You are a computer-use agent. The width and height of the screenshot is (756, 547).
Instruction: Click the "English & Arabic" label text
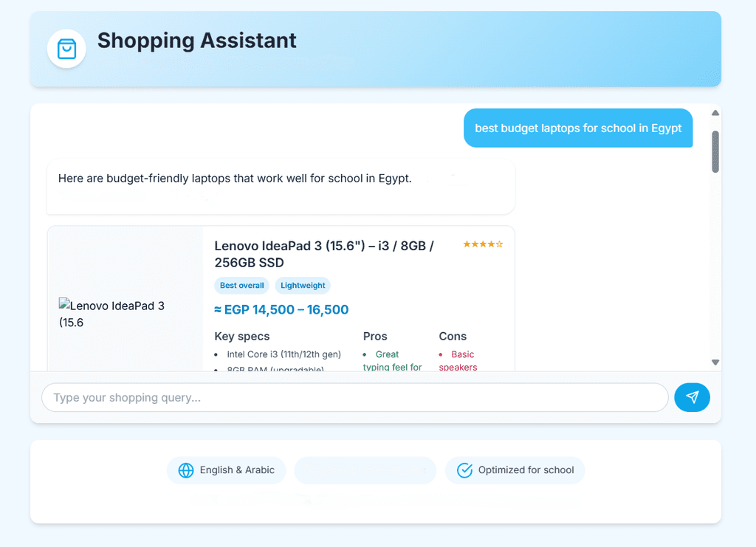[237, 470]
